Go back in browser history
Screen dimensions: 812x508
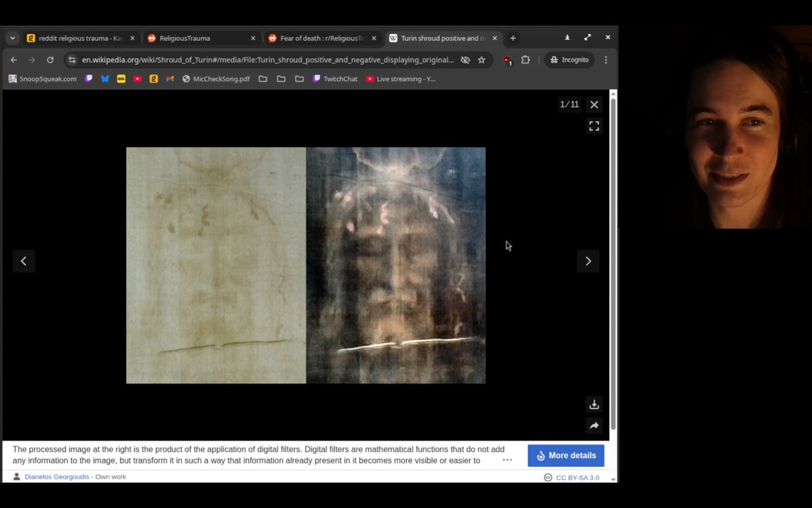click(14, 60)
